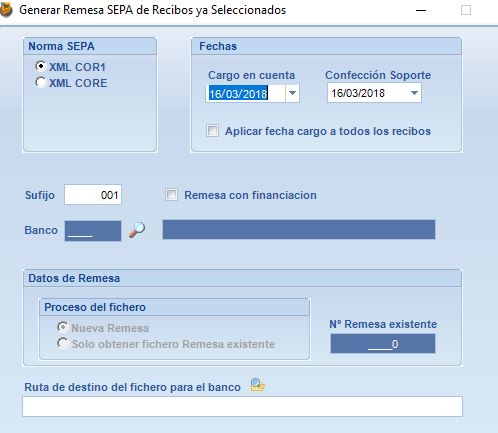Click the Banco name description field
This screenshot has width=498, height=433.
(299, 230)
